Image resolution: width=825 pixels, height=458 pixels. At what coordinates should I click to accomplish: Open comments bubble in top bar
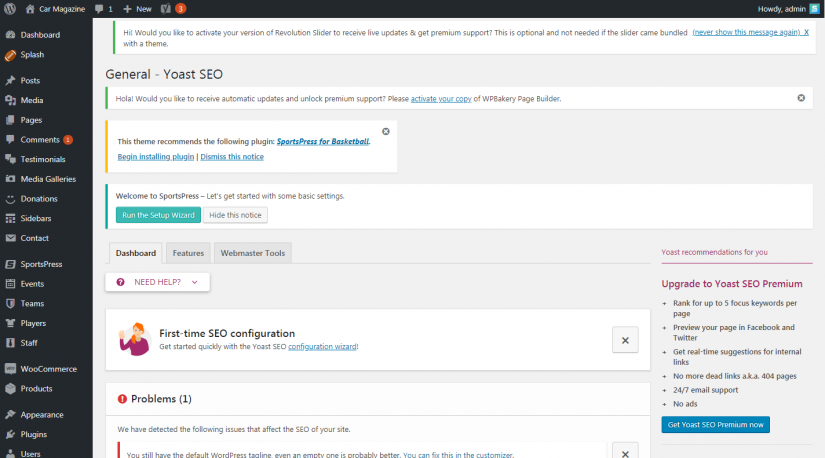(103, 8)
